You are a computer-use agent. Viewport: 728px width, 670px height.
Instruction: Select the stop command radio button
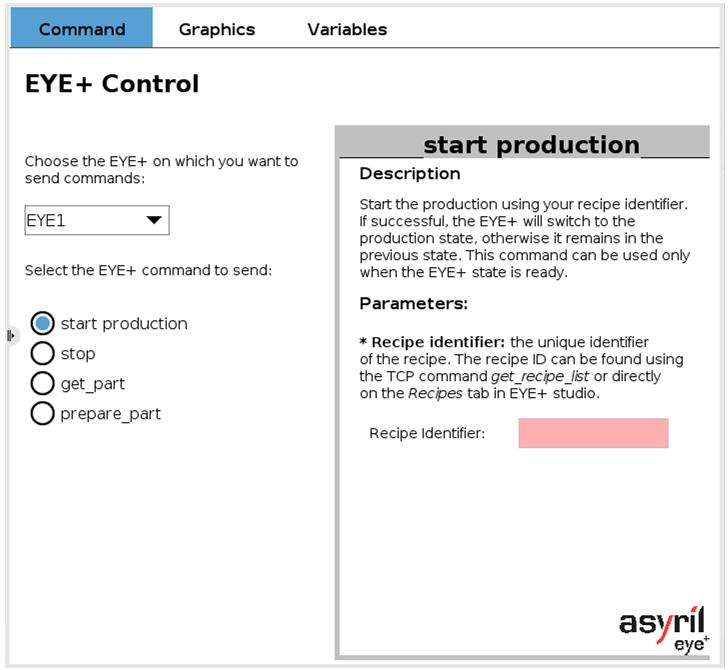[x=43, y=353]
